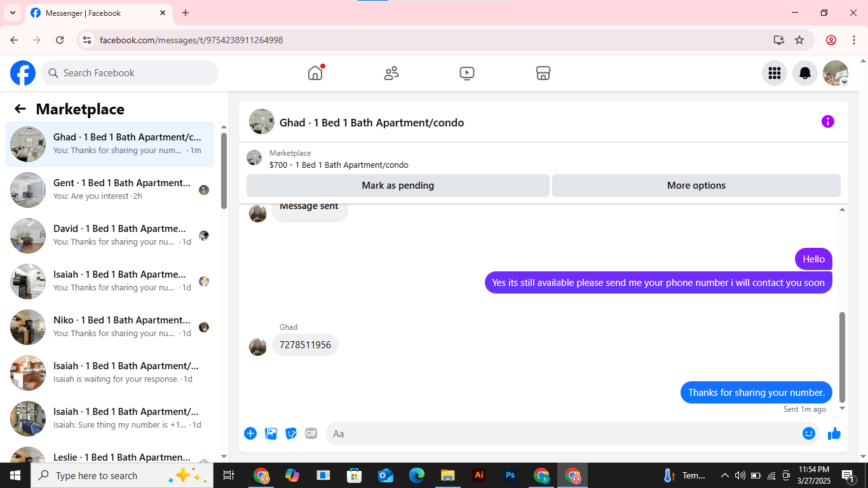Open the Windows notification center

point(848,475)
